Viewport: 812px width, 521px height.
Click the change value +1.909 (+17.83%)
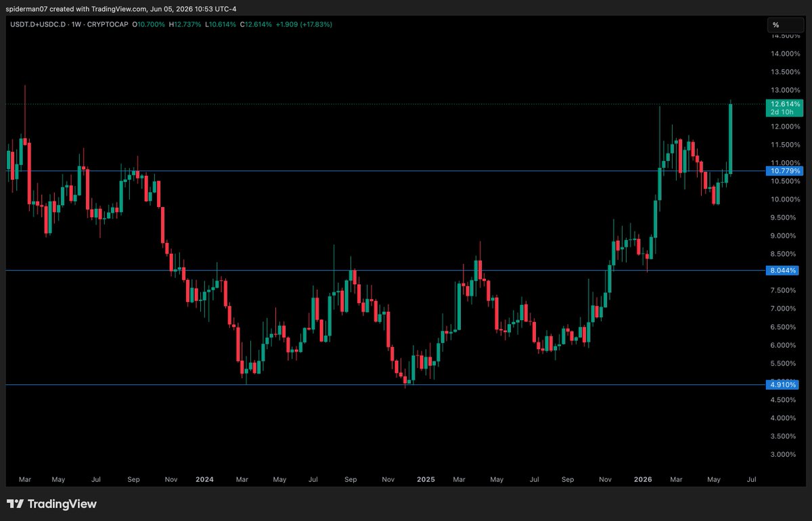coord(304,24)
